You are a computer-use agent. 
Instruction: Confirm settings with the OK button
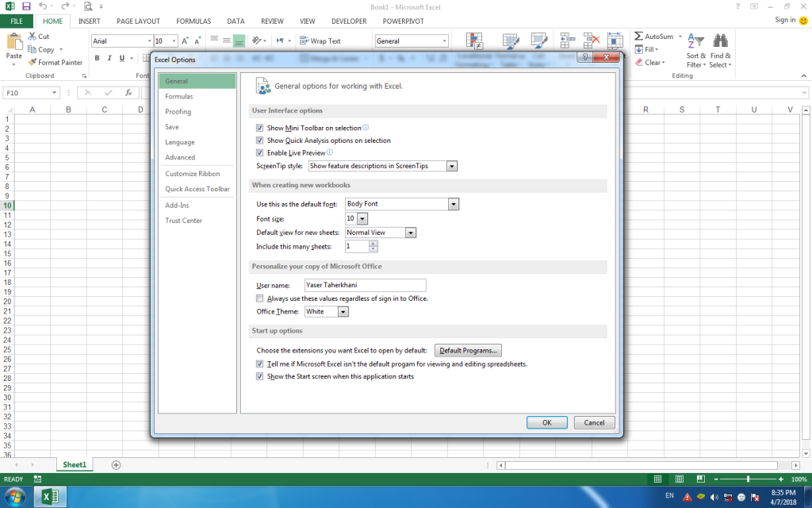[x=546, y=422]
